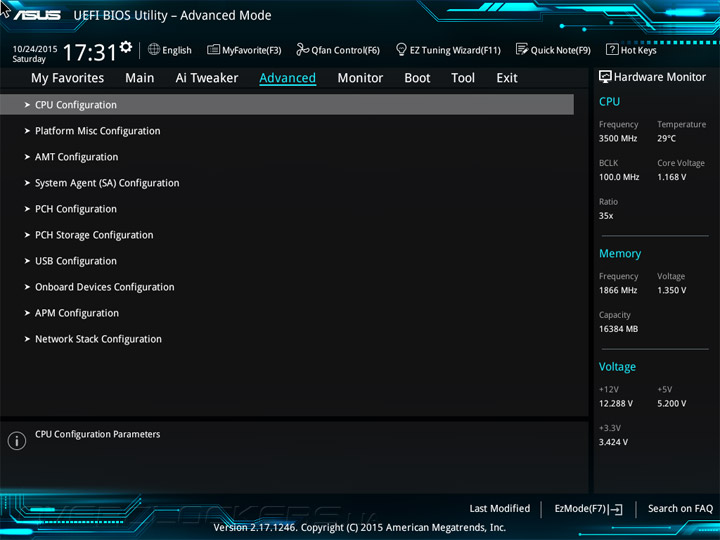Viewport: 720px width, 540px height.
Task: Click the 5.200 V reading
Action: click(672, 404)
